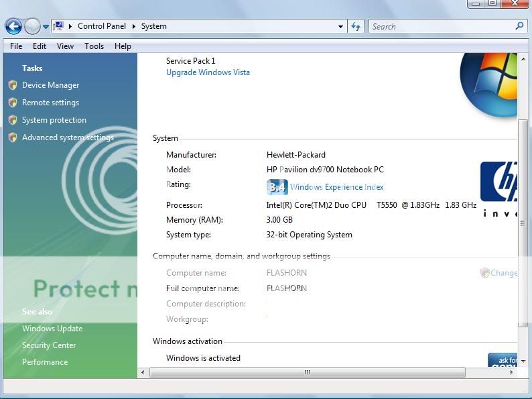This screenshot has height=399, width=532.
Task: Click the Refresh button beside address bar
Action: tap(356, 26)
